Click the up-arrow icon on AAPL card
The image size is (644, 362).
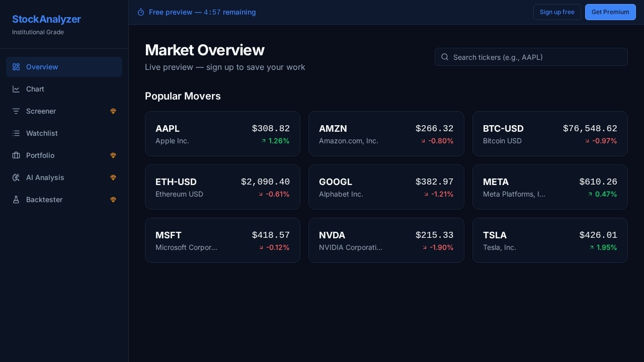264,141
